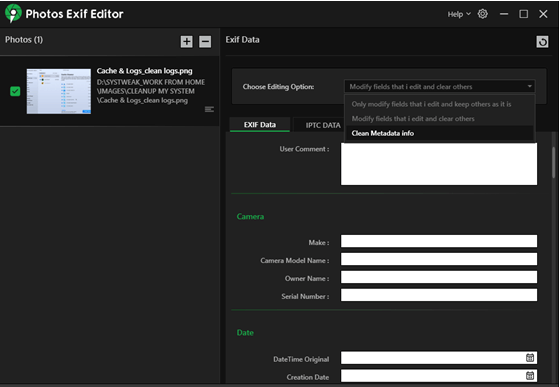Click the Creation Date field
This screenshot has width=560, height=387.
point(439,376)
